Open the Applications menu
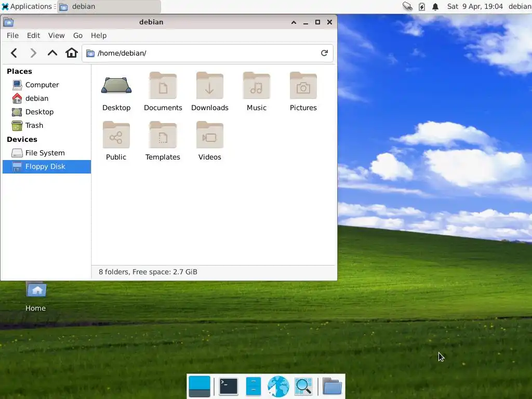Screen dimensions: 532x399 click(x=27, y=6)
